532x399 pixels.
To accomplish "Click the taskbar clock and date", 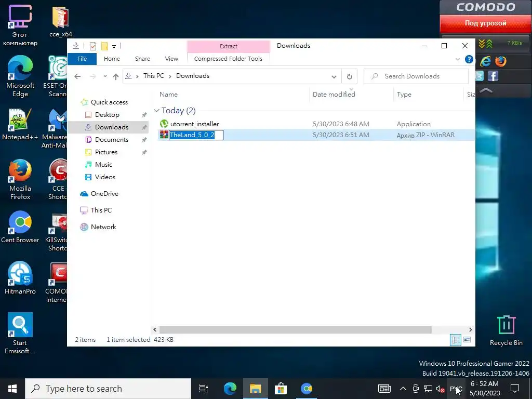I will click(485, 389).
